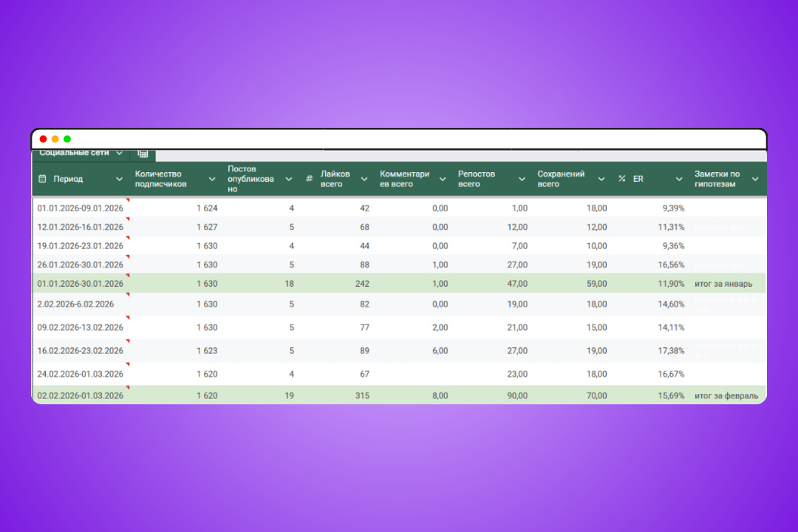Select the period cell 19.01.2026-23.01.2026
Viewport: 798px width, 532px height.
81,246
